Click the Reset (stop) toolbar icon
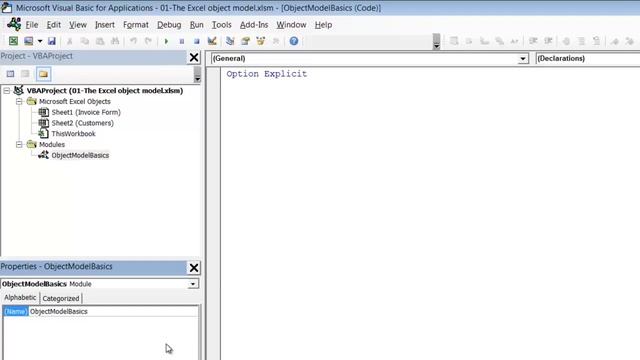The image size is (640, 360). (x=197, y=41)
